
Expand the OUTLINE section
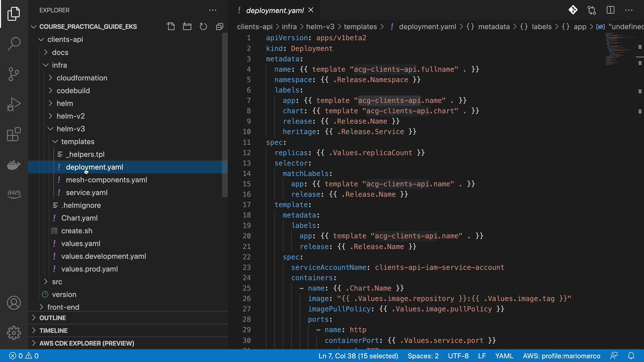pos(53,318)
